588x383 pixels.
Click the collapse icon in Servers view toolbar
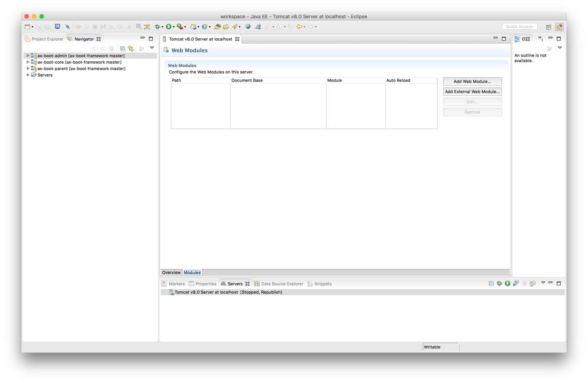[x=491, y=283]
